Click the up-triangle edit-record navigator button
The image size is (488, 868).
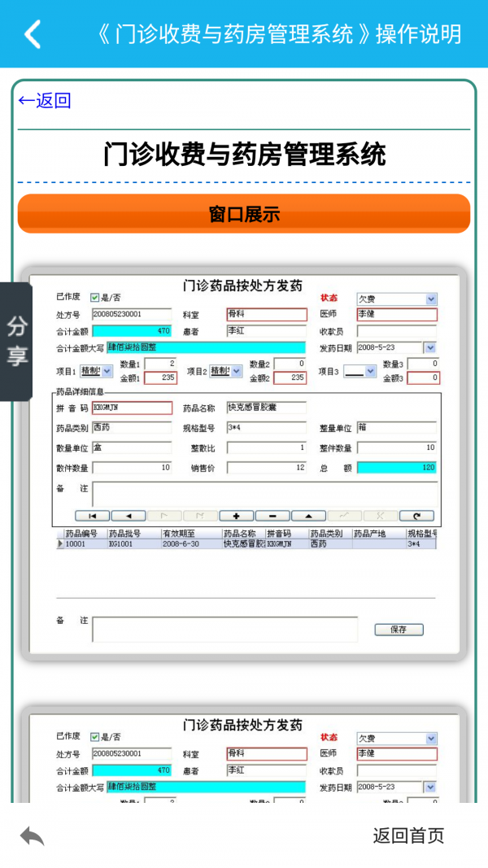(x=309, y=516)
